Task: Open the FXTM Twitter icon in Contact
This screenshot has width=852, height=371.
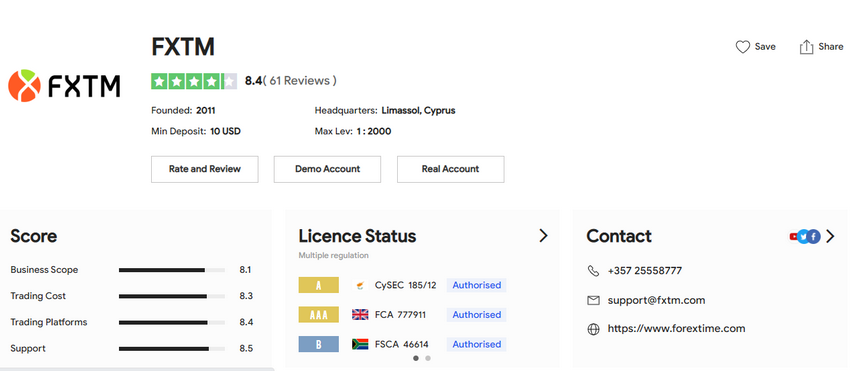Action: coord(803,236)
